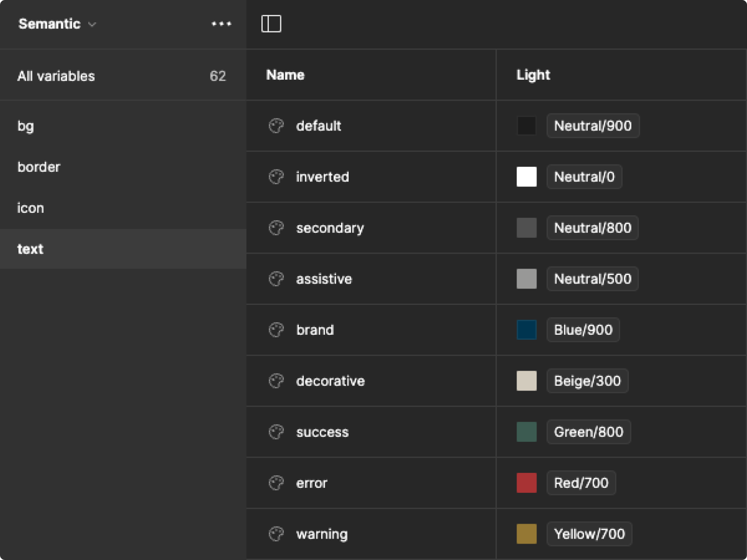
Task: Click the palette icon beside inverted
Action: [276, 177]
